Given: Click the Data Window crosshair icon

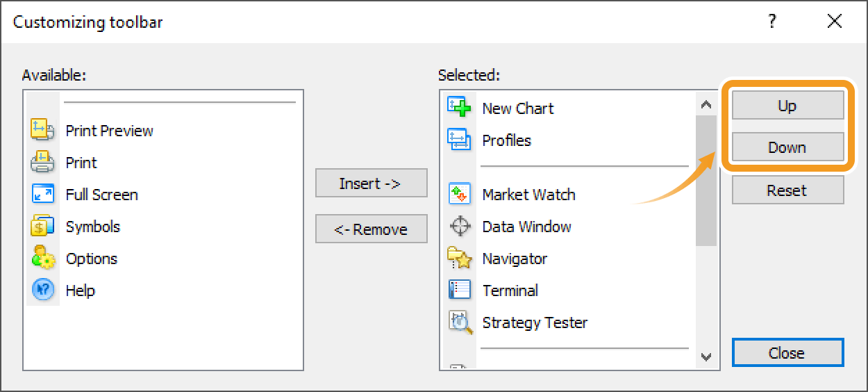Looking at the screenshot, I should pos(460,226).
